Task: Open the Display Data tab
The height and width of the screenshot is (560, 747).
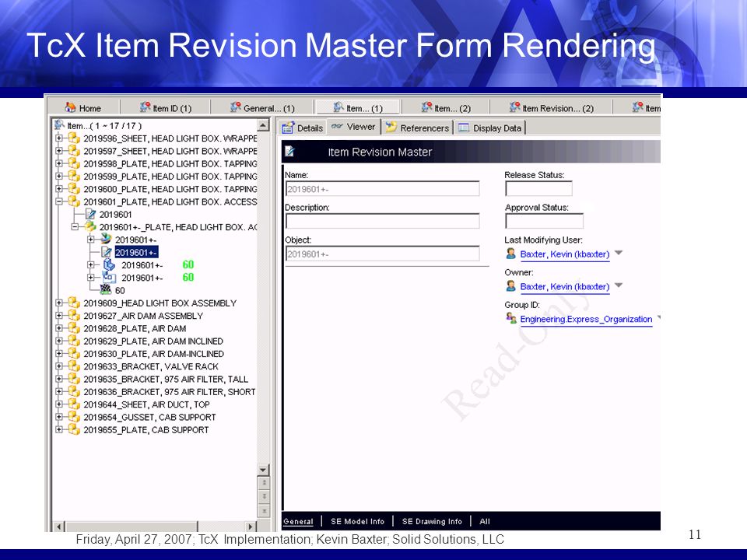Action: tap(489, 128)
